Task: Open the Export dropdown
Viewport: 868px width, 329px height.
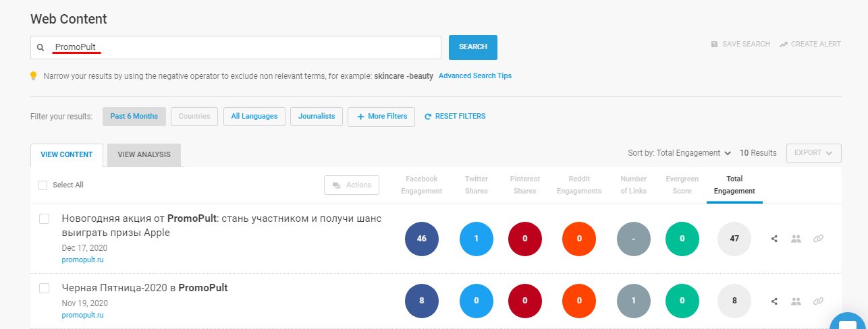Action: point(813,153)
